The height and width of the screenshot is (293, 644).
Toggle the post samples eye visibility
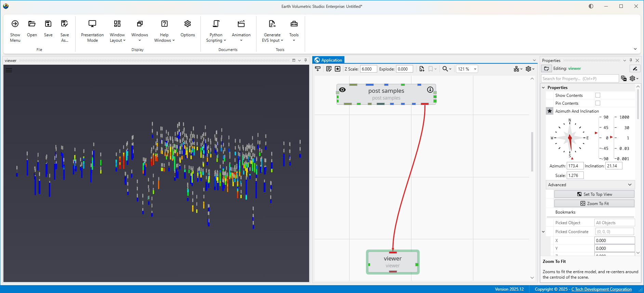tap(342, 90)
